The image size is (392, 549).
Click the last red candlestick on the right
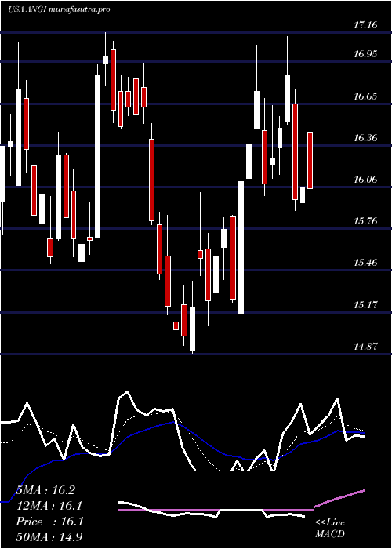coord(310,160)
